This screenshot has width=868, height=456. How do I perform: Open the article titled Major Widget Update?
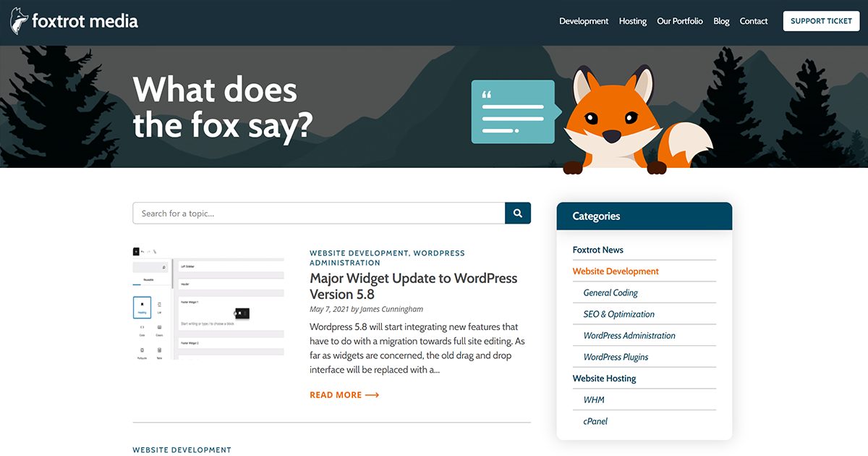[414, 285]
